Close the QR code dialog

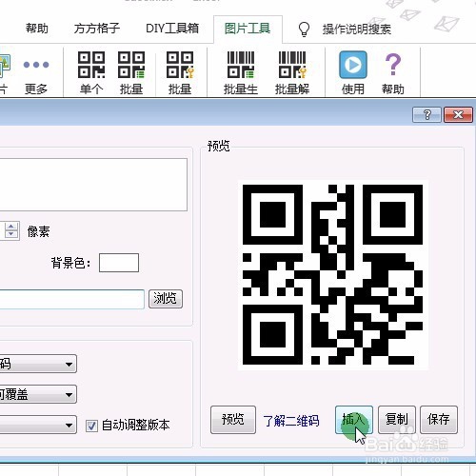(459, 114)
